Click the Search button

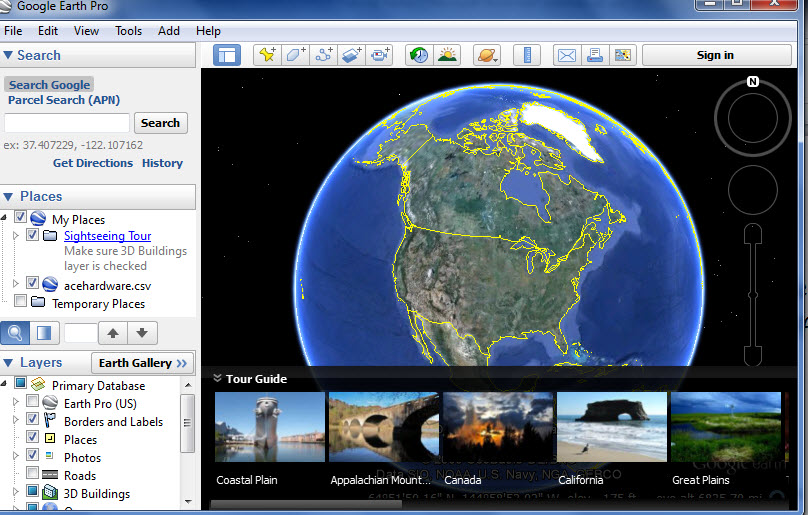160,123
